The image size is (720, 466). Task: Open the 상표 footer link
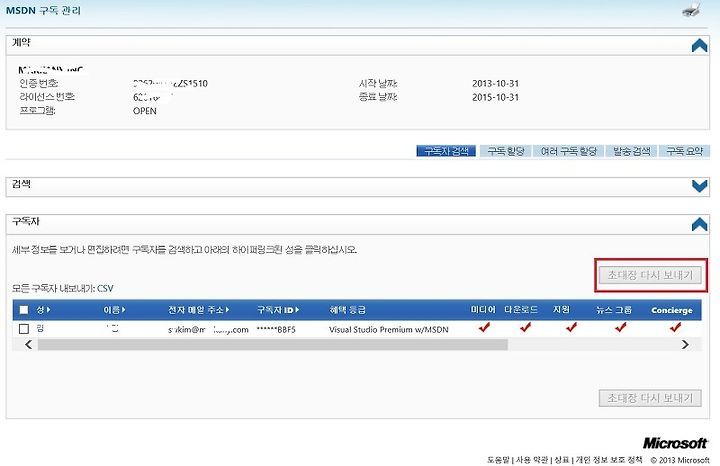click(562, 460)
